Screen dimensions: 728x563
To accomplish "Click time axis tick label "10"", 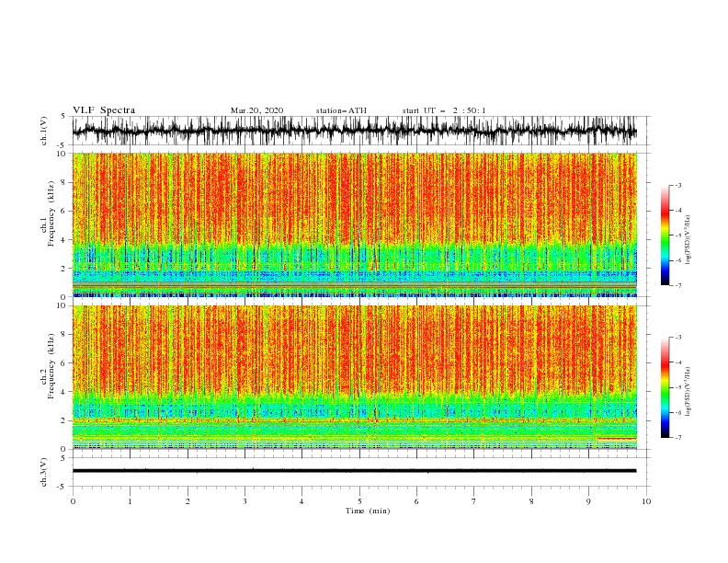I will click(x=646, y=501).
